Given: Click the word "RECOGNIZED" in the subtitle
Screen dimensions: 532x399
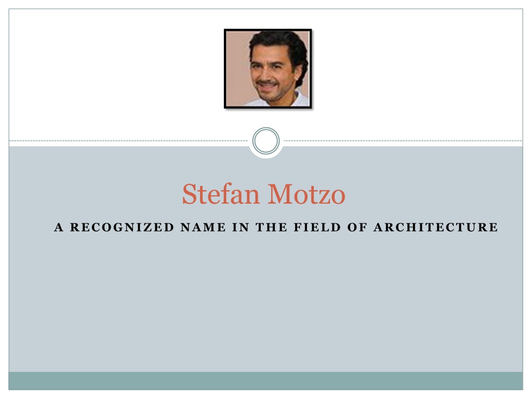Looking at the screenshot, I should pos(122,227).
